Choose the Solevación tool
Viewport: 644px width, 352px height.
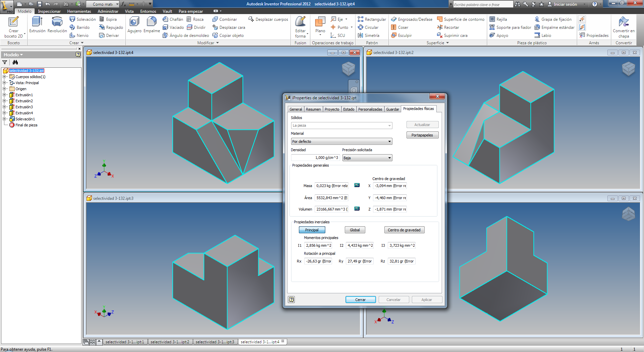pyautogui.click(x=83, y=19)
